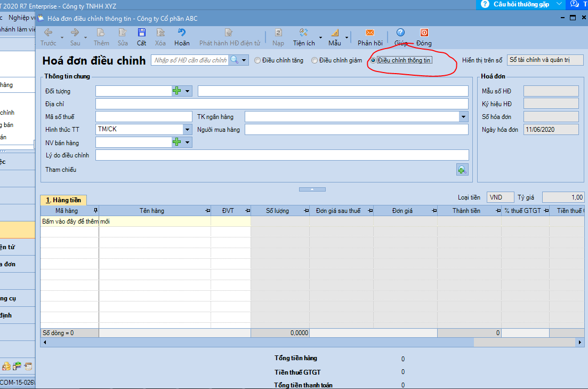
Task: Click the Xóa delete icon
Action: tap(160, 33)
